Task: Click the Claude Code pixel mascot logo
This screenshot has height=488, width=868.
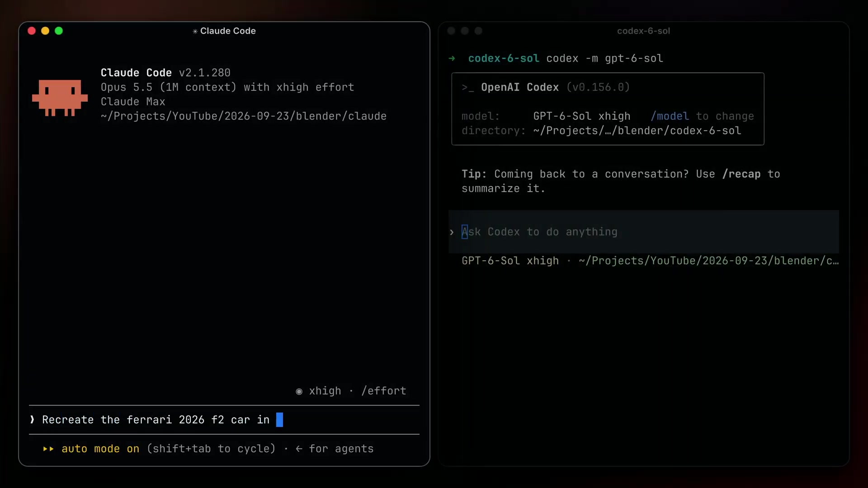Action: pyautogui.click(x=60, y=98)
